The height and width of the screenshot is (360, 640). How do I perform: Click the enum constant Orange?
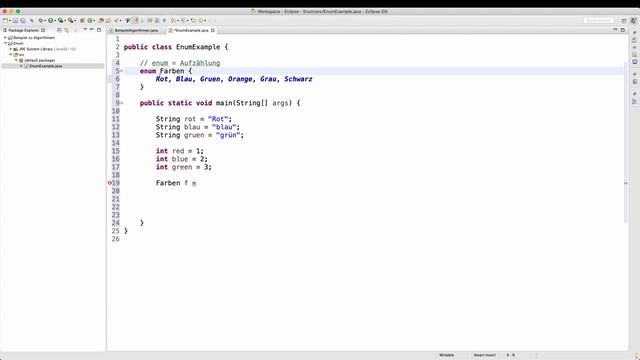coord(240,79)
